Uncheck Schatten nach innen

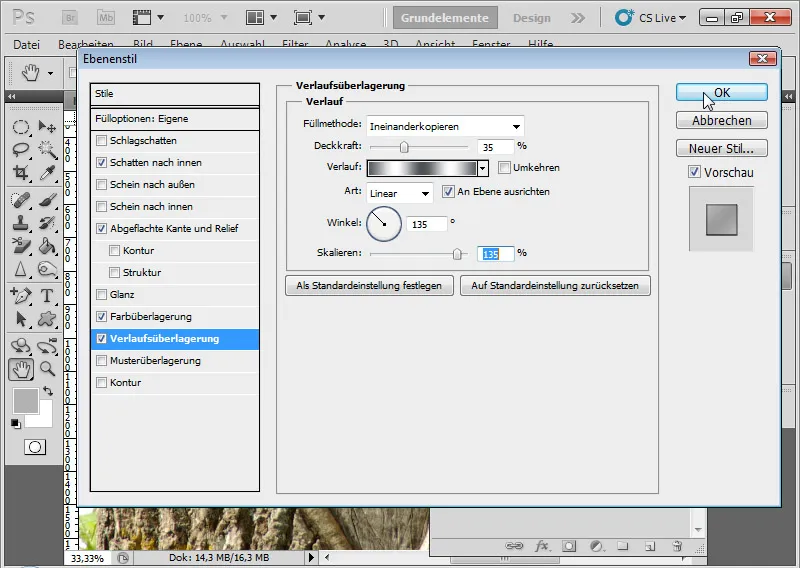pyautogui.click(x=102, y=162)
